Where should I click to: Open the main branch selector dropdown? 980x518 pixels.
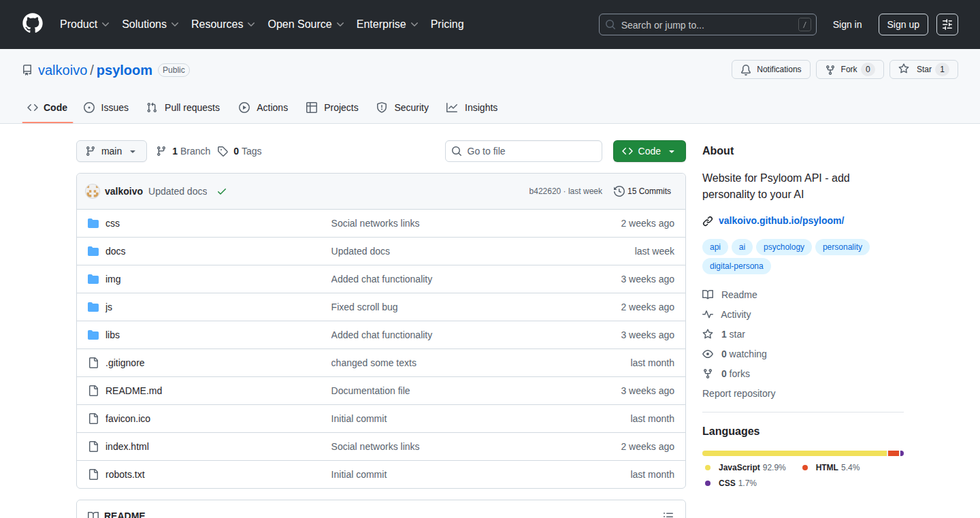(112, 151)
